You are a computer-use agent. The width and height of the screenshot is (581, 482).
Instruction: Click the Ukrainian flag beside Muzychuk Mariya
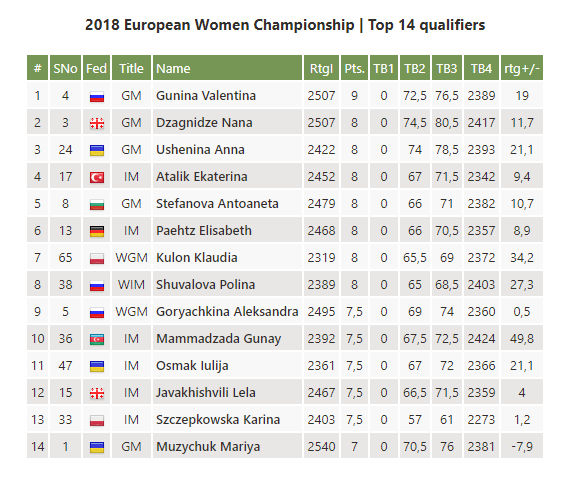[x=97, y=448]
